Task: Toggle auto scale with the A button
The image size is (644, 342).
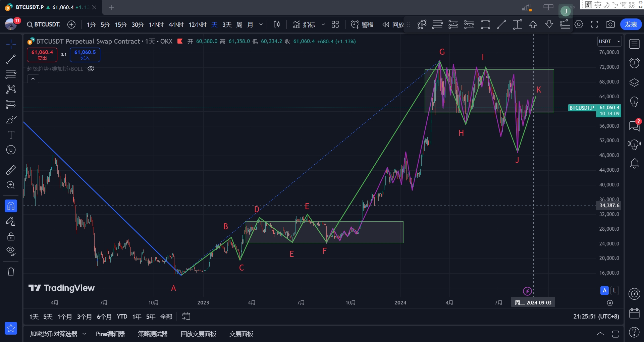Action: (x=605, y=290)
